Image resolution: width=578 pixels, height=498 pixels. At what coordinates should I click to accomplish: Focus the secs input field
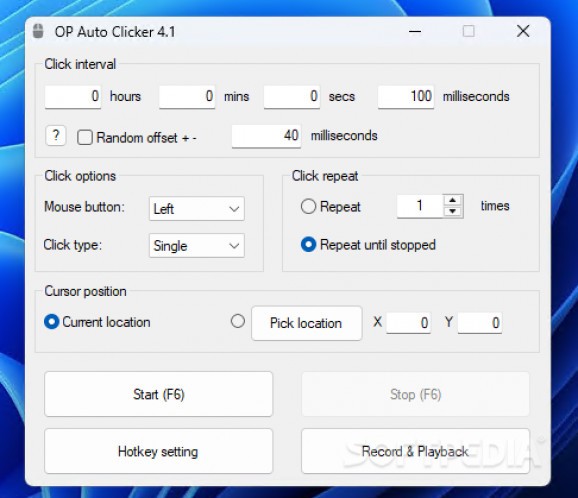[x=292, y=97]
